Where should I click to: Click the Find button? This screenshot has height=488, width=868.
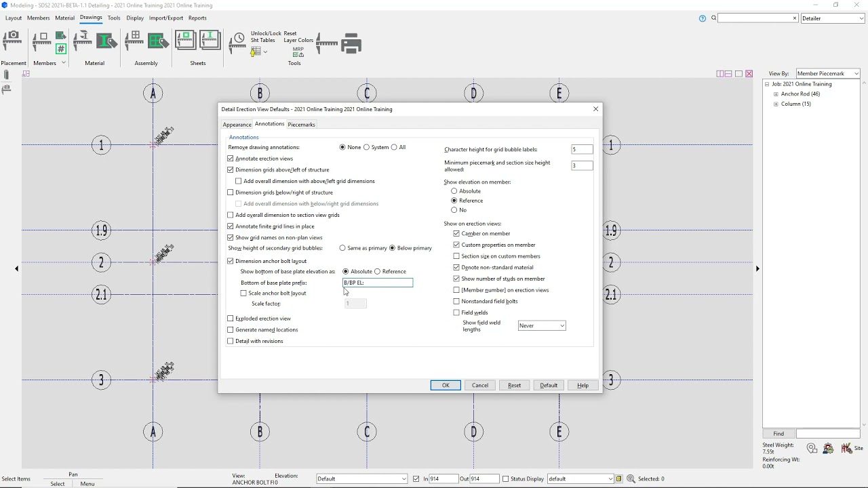778,434
